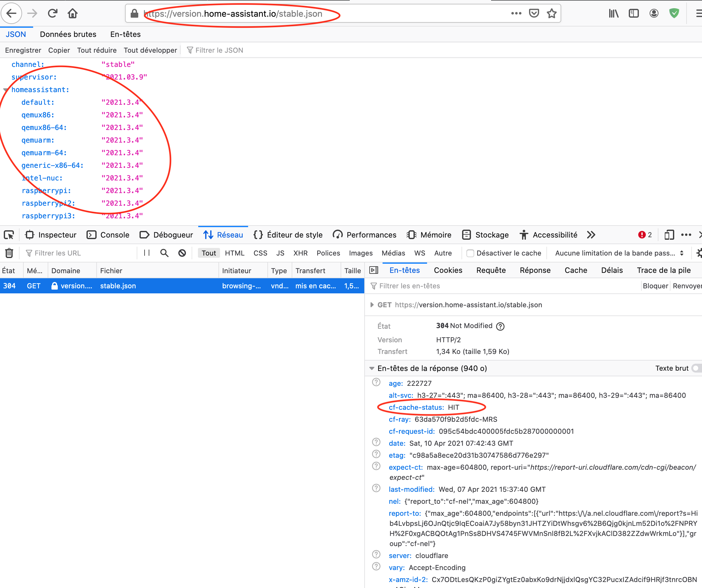This screenshot has width=702, height=588.
Task: Click the browser back arrow button
Action: pyautogui.click(x=11, y=13)
